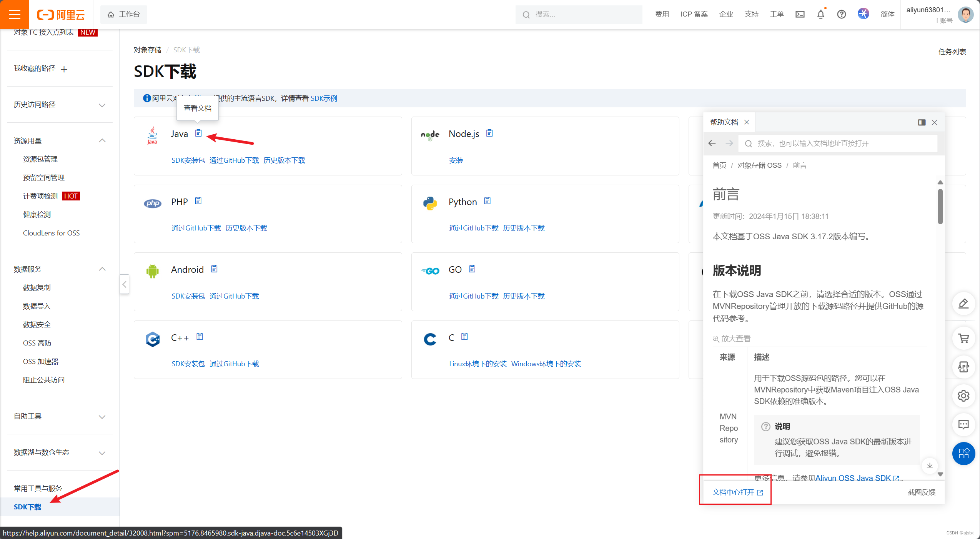Open the Python documentation icon

[x=488, y=201]
